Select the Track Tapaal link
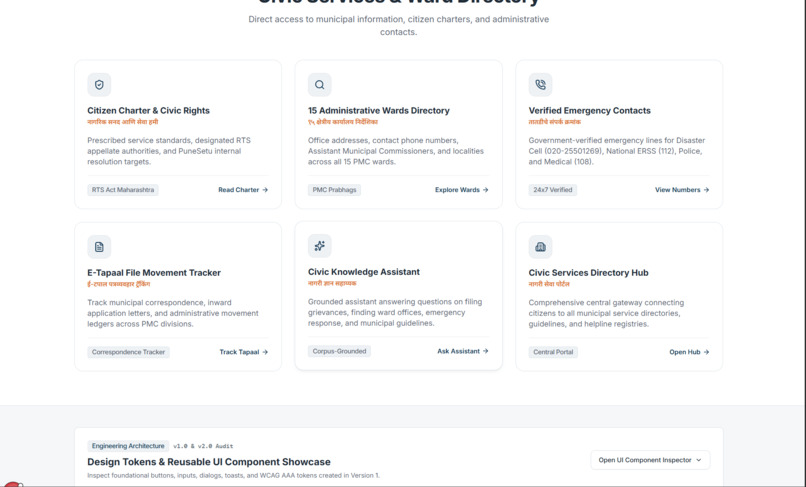 pos(244,352)
